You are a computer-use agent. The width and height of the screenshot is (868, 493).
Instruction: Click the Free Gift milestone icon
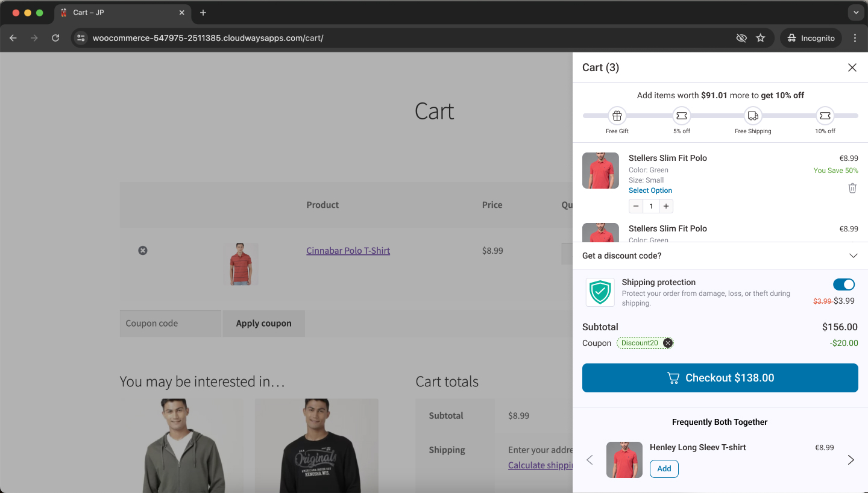click(x=617, y=115)
